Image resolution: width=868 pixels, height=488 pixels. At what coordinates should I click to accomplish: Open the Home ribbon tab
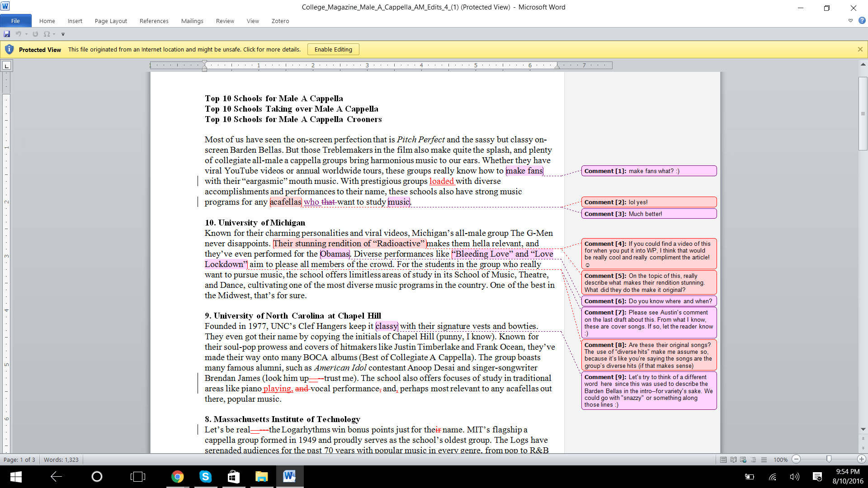(x=47, y=21)
